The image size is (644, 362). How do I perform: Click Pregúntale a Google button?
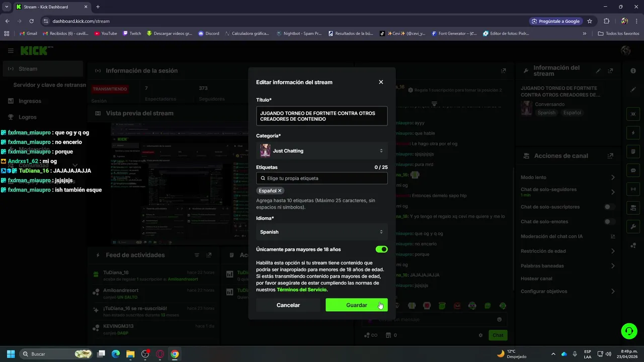[x=555, y=21]
